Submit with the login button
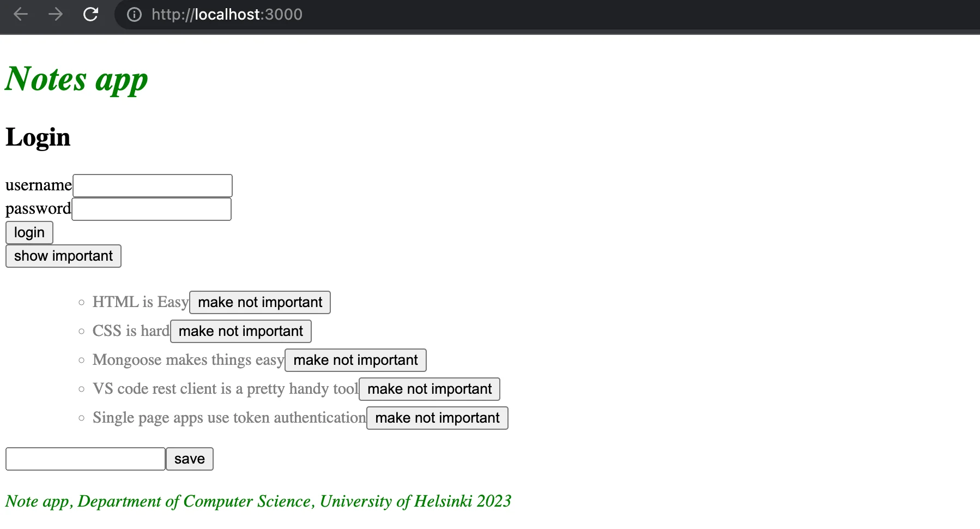The image size is (980, 529). tap(29, 232)
